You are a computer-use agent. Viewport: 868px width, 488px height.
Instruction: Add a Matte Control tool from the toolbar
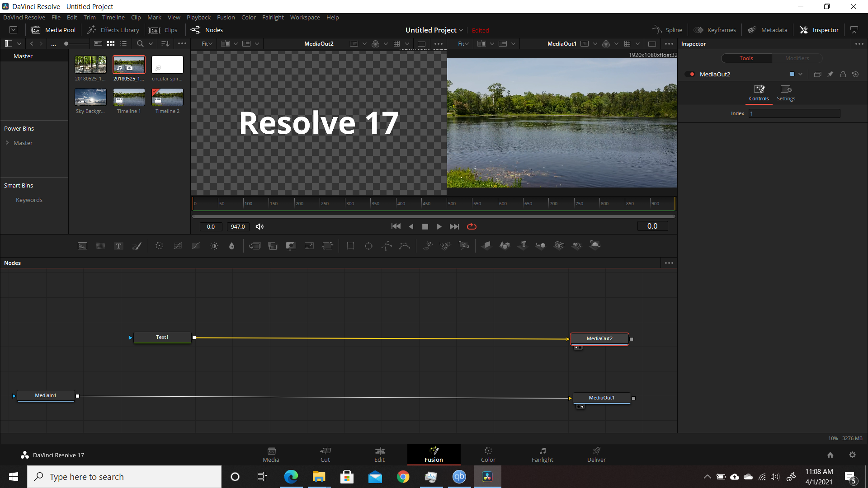(x=291, y=246)
